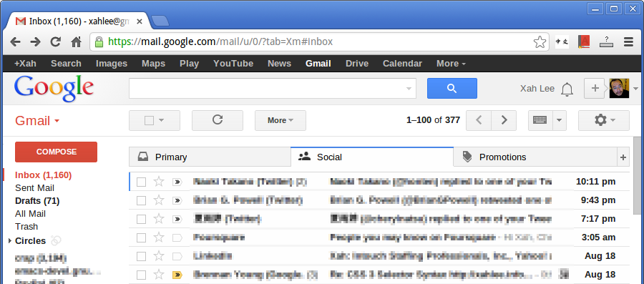Click the browser back arrow
This screenshot has width=644, height=284.
click(15, 41)
